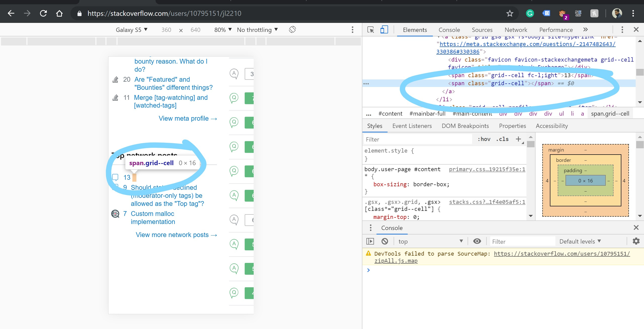Bookmark this page with the star icon
This screenshot has height=329, width=644.
510,13
